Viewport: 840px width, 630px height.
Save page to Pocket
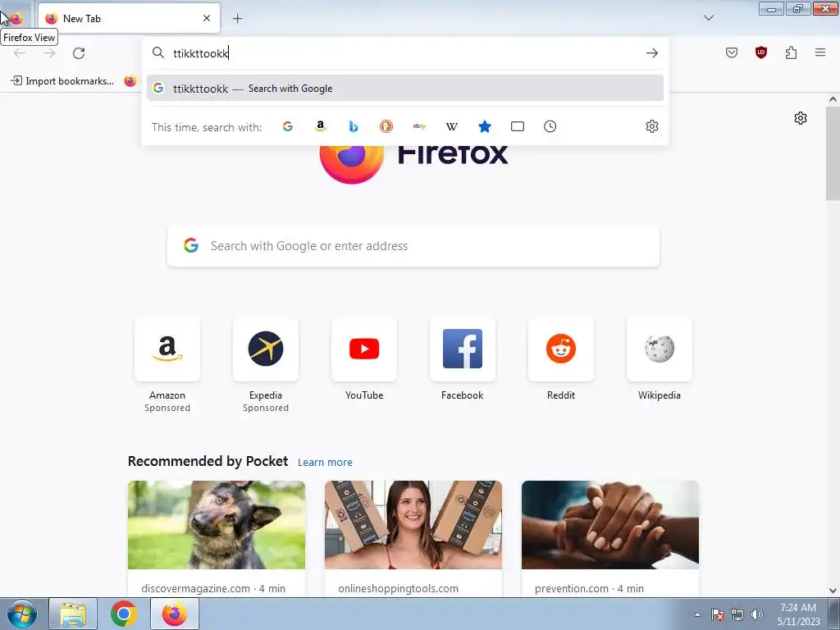[x=731, y=52]
